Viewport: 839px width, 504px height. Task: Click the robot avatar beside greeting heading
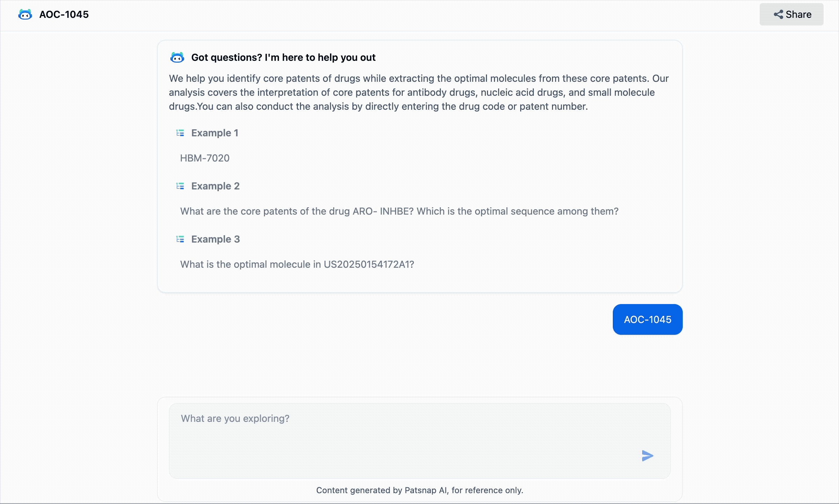[x=177, y=57]
